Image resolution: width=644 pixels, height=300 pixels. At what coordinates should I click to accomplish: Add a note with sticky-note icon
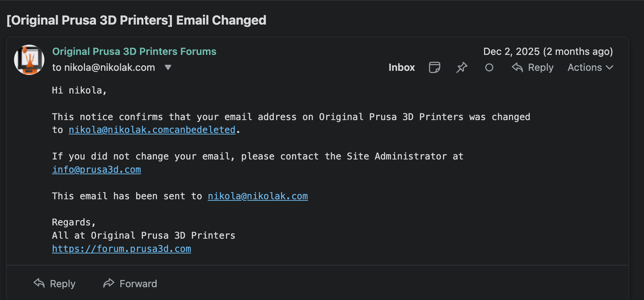pos(434,68)
